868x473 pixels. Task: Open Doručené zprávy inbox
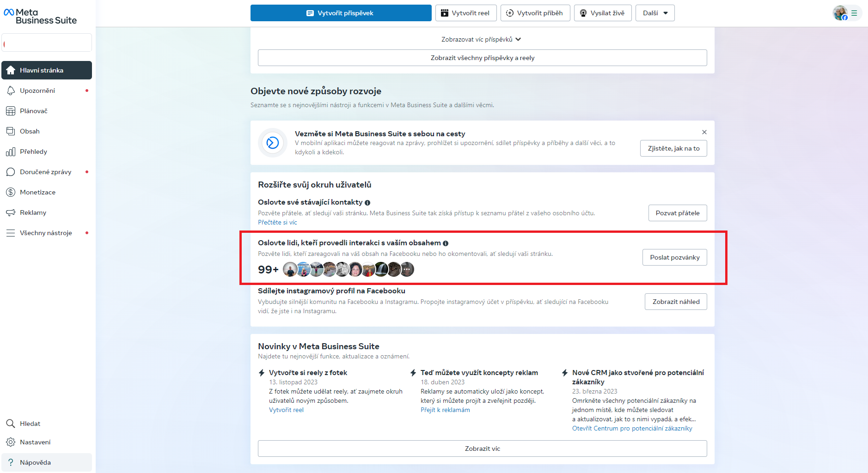pos(47,172)
